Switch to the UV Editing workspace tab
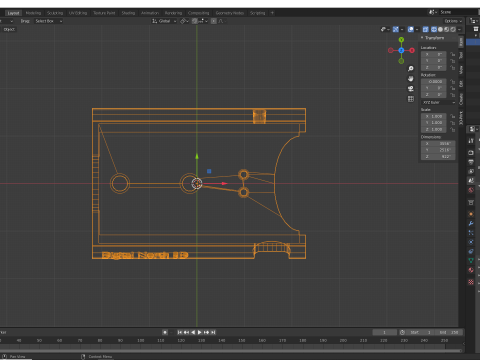The image size is (480, 360). (78, 13)
